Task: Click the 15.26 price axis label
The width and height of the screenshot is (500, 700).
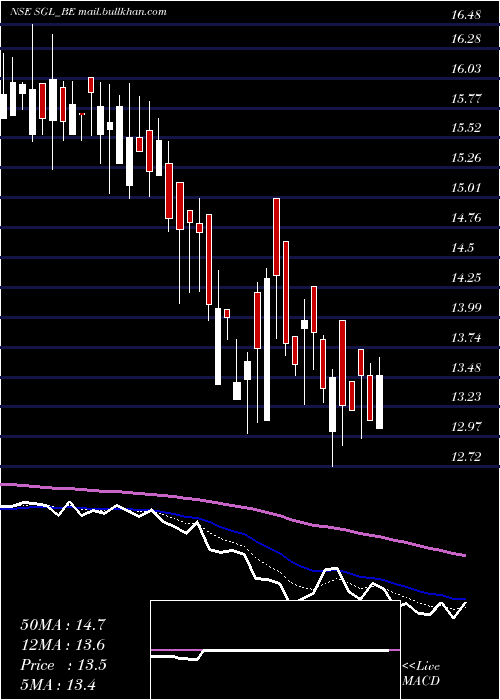Action: 466,158
